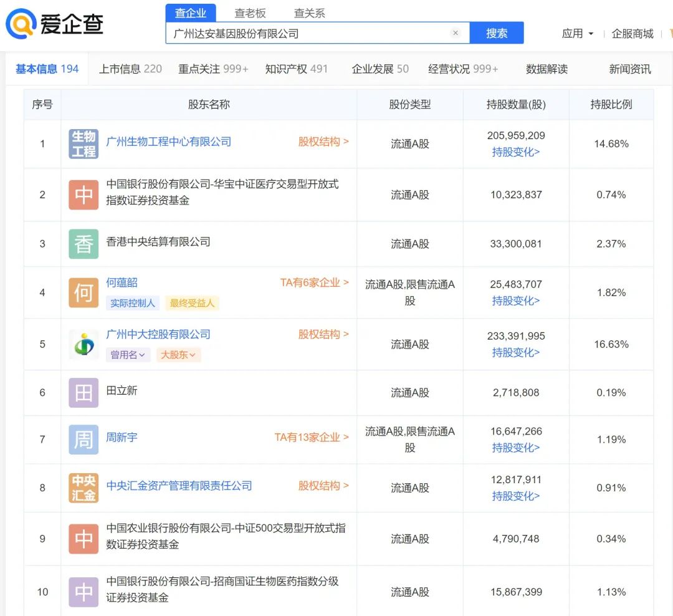The height and width of the screenshot is (616, 673).
Task: Click the 广州生物工程中心 company avatar icon
Action: pos(84,143)
